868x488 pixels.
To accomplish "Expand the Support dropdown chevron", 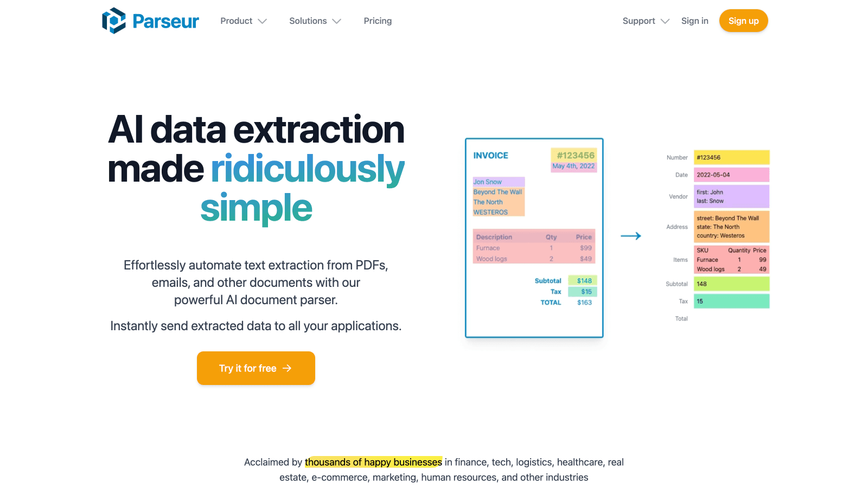I will pyautogui.click(x=665, y=21).
